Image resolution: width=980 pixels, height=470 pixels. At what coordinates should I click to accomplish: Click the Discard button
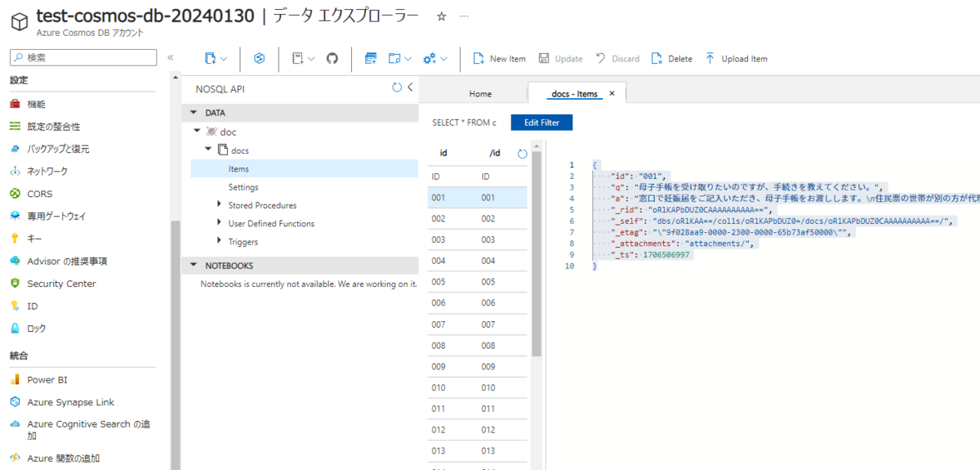click(617, 59)
